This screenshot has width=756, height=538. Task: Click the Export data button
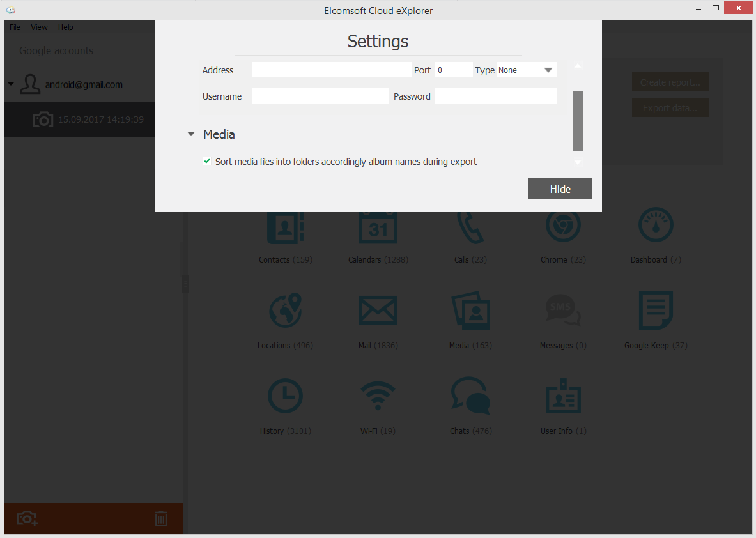pyautogui.click(x=670, y=108)
